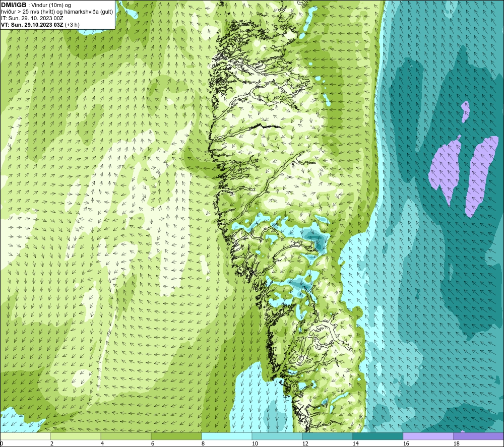Click the 14-16 m/s dark teal legend swatch
This screenshot has width=504, height=447.
[x=377, y=436]
